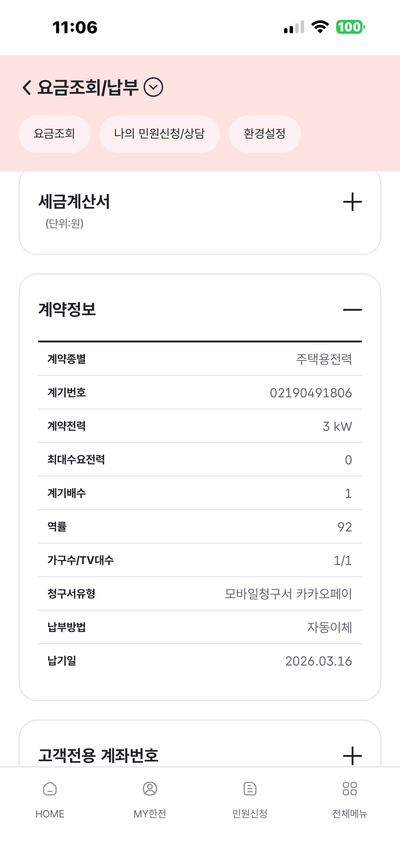Expand the 세금계산서 section with plus icon
The image size is (400, 868).
(352, 202)
